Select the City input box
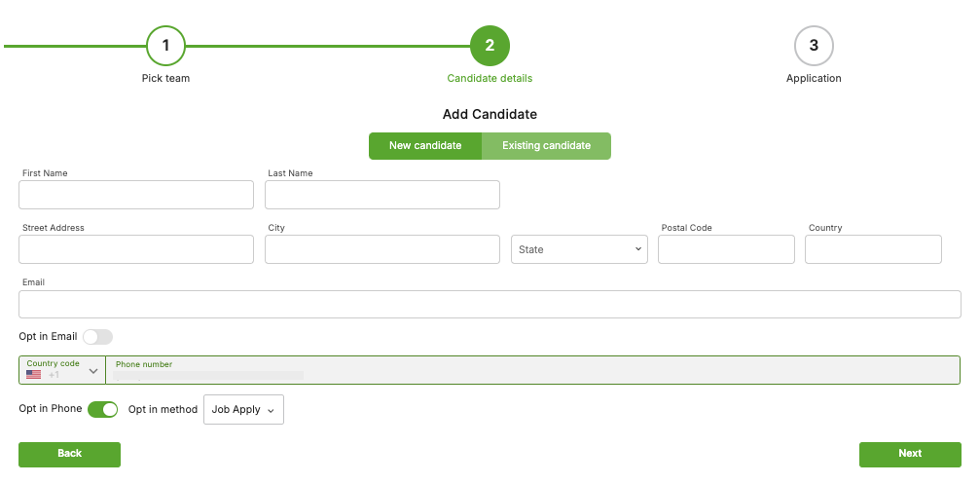980x484 pixels. [x=382, y=249]
